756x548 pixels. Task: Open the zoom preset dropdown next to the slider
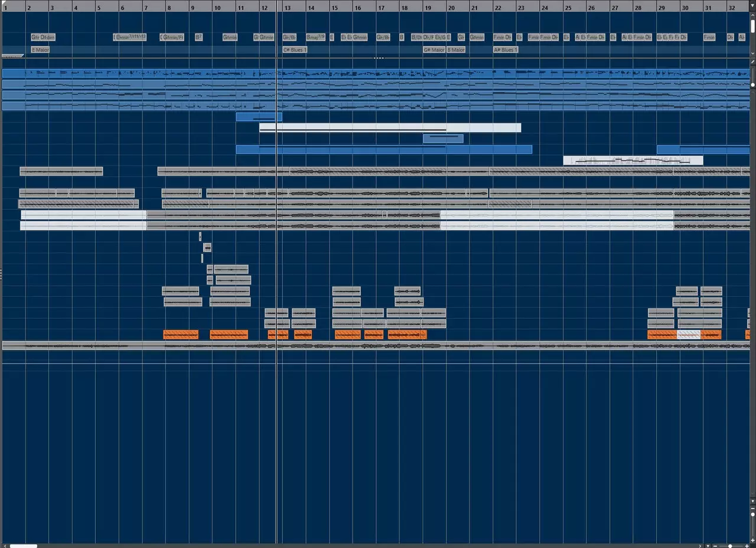click(708, 546)
